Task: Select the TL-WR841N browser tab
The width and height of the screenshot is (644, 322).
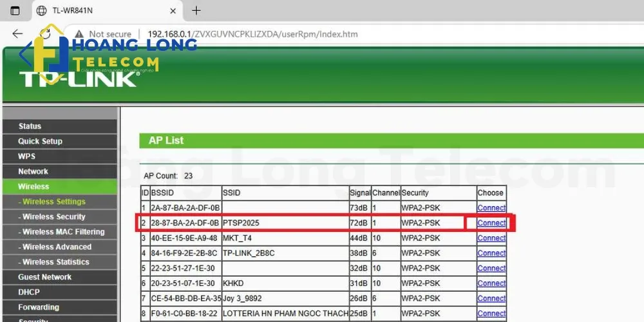Action: click(107, 11)
